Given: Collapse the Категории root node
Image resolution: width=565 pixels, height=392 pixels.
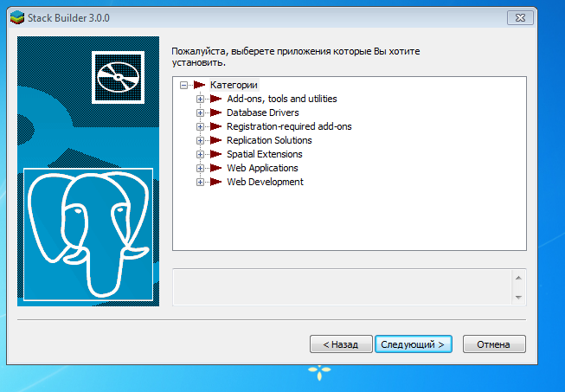Looking at the screenshot, I should [x=183, y=86].
